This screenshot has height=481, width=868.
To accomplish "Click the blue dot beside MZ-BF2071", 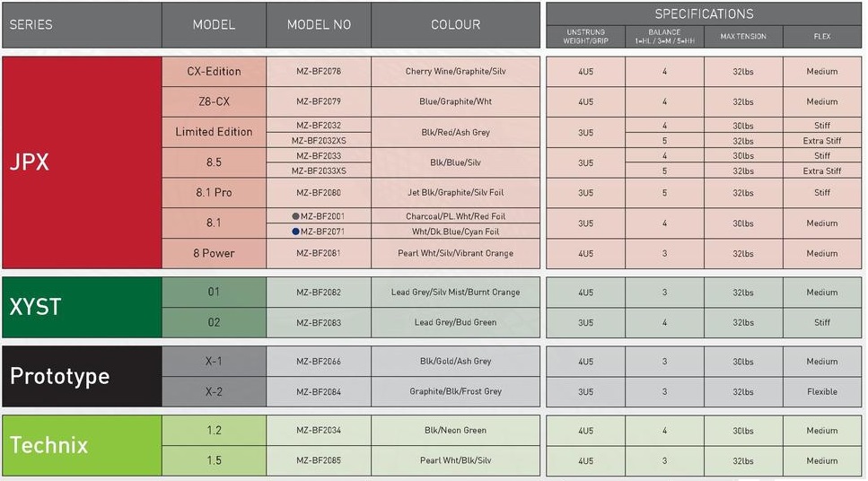I will click(x=294, y=232).
